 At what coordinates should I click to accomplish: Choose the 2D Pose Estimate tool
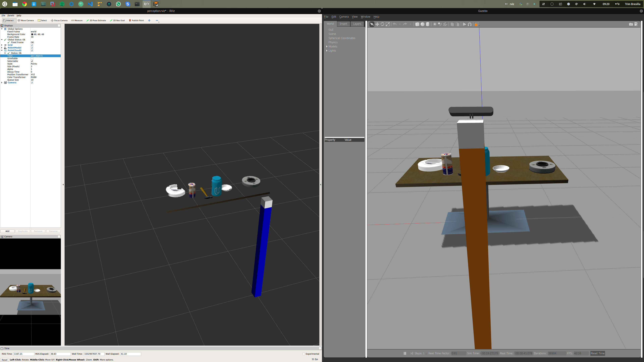96,20
